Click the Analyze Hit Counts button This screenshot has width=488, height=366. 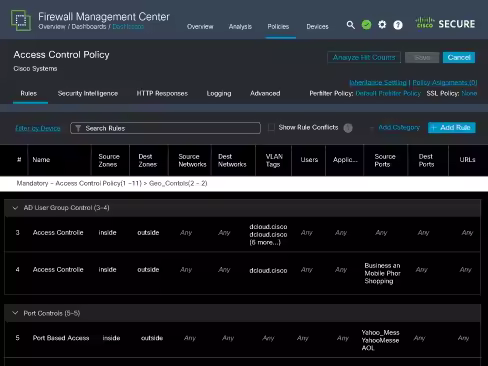point(364,57)
